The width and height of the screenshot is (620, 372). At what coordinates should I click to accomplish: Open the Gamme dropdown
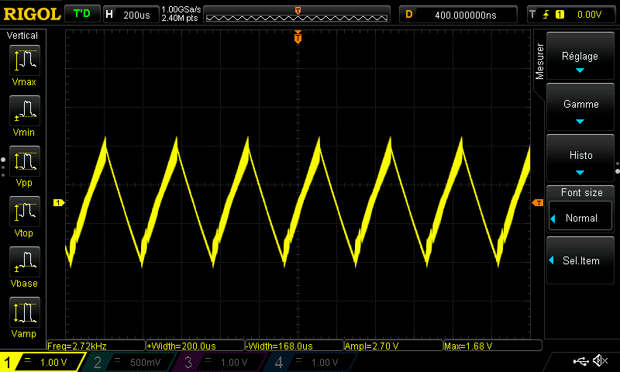580,107
